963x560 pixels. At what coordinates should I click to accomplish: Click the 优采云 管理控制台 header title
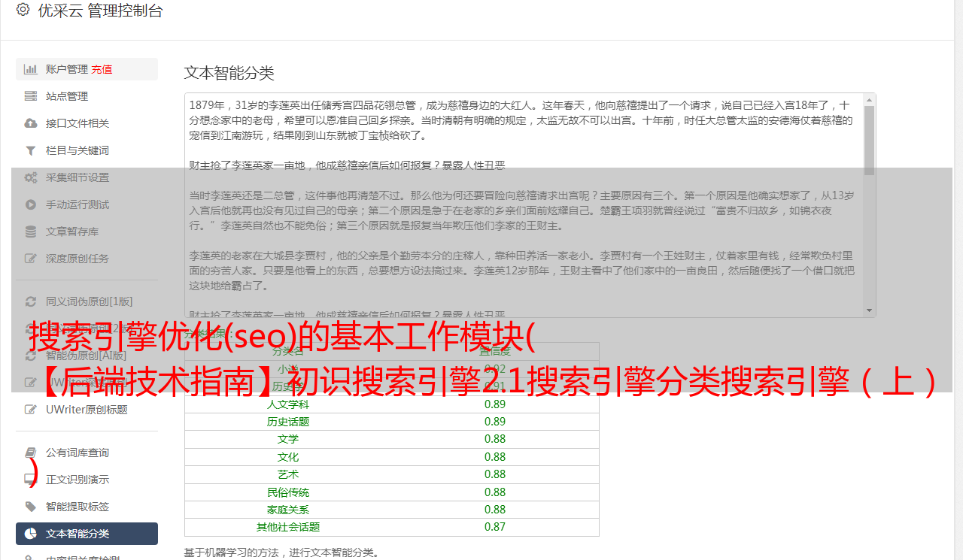(100, 11)
